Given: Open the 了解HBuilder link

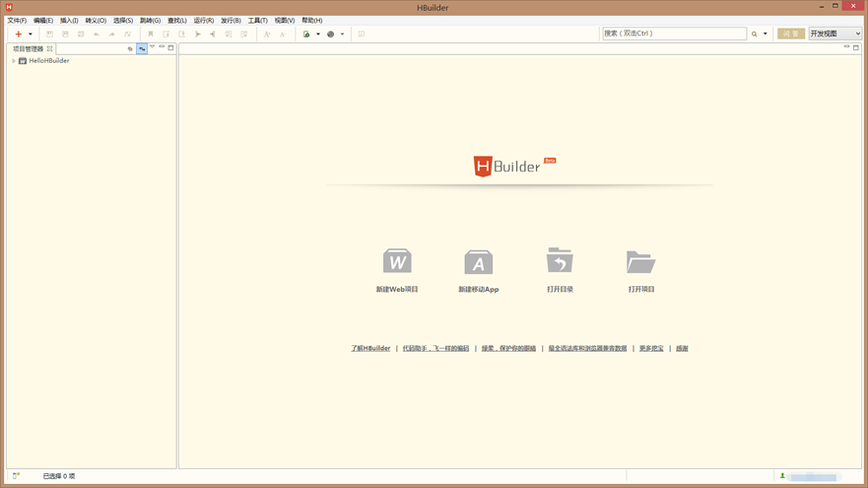Looking at the screenshot, I should click(370, 348).
